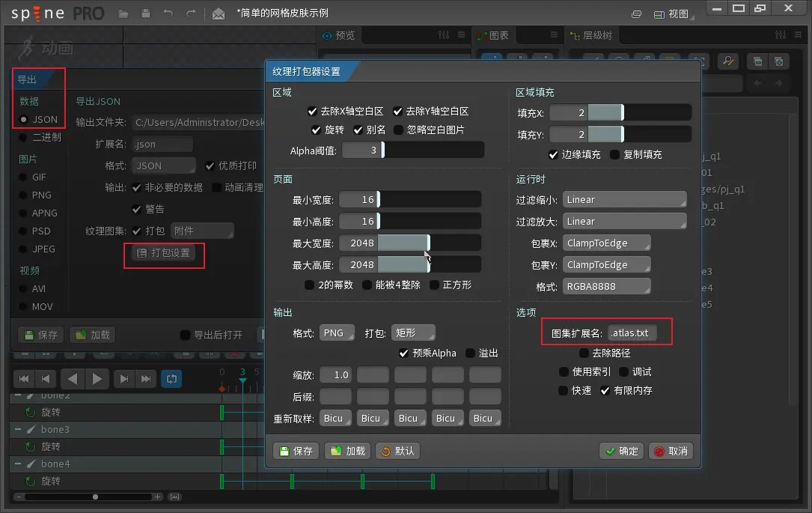The image size is (812, 513).
Task: Enable the 2的幂数 checkbox
Action: (x=309, y=285)
